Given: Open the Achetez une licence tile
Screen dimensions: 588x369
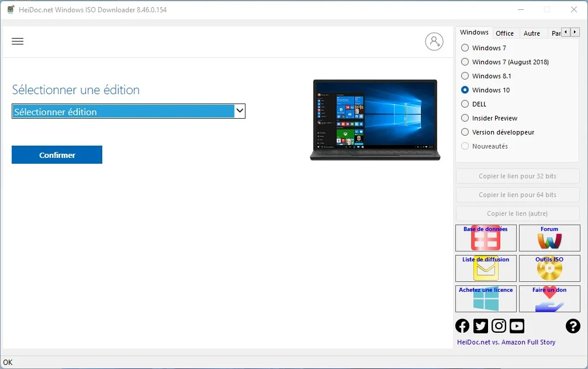Looking at the screenshot, I should click(x=486, y=298).
